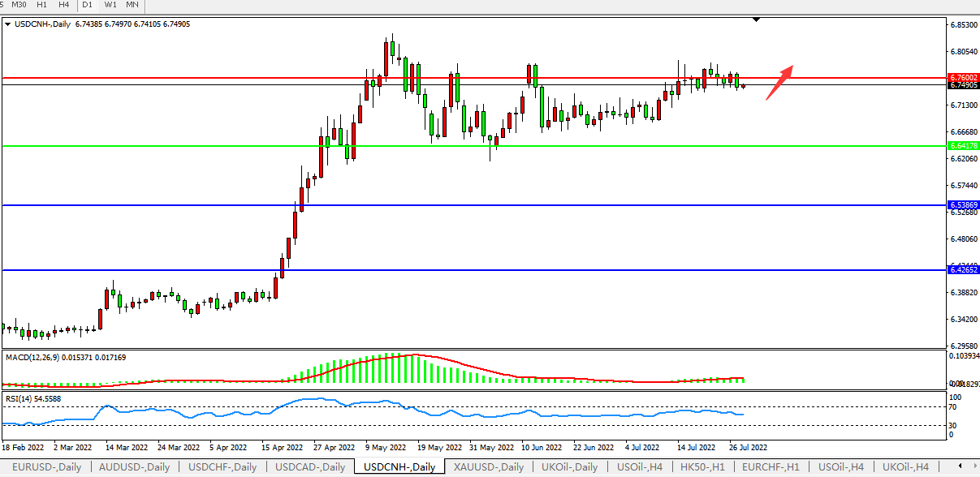Viewport: 980px width, 477px height.
Task: Click the current price 6.74905 label
Action: pos(963,85)
